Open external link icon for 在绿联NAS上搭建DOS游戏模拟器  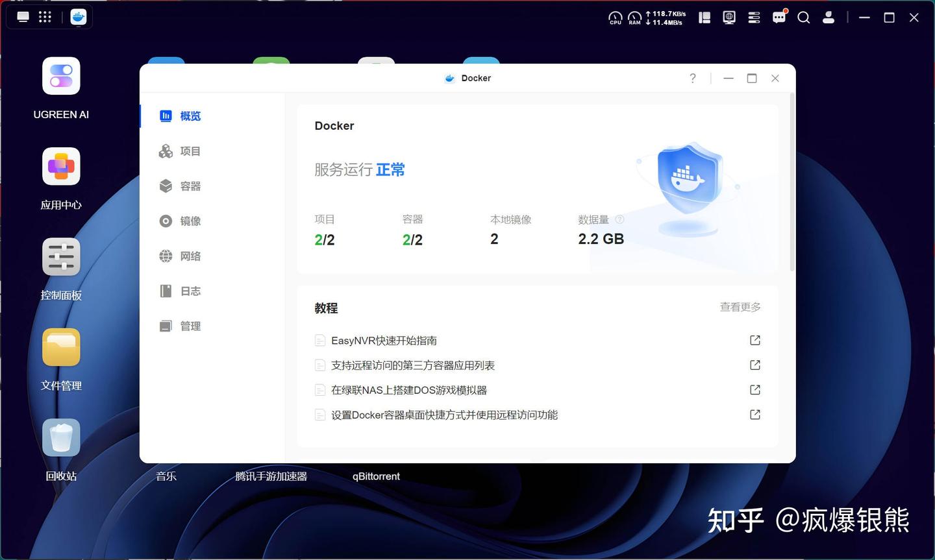[755, 389]
